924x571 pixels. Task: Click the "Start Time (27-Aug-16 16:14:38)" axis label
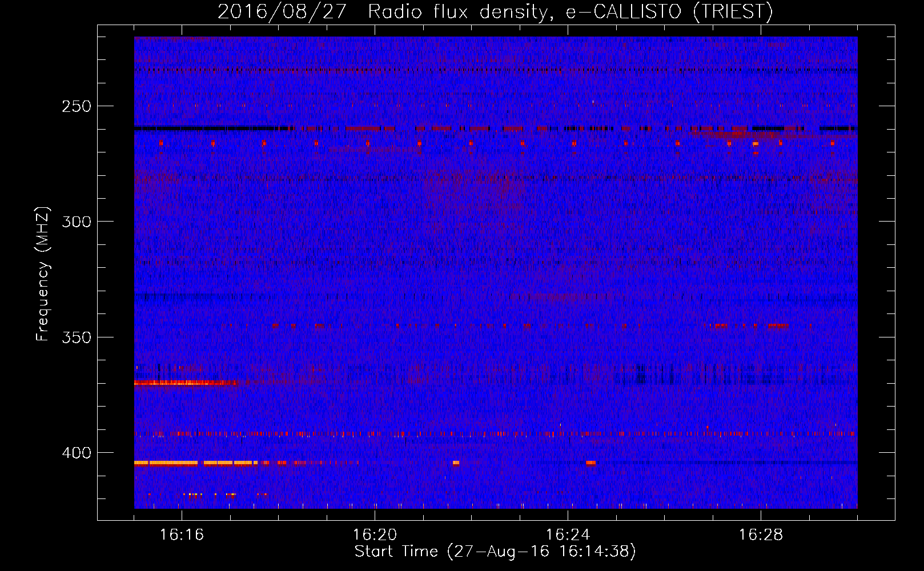[x=495, y=552]
